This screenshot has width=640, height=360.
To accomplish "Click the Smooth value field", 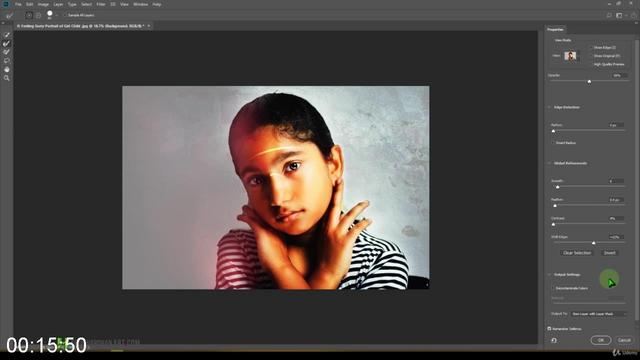I will tap(616, 181).
